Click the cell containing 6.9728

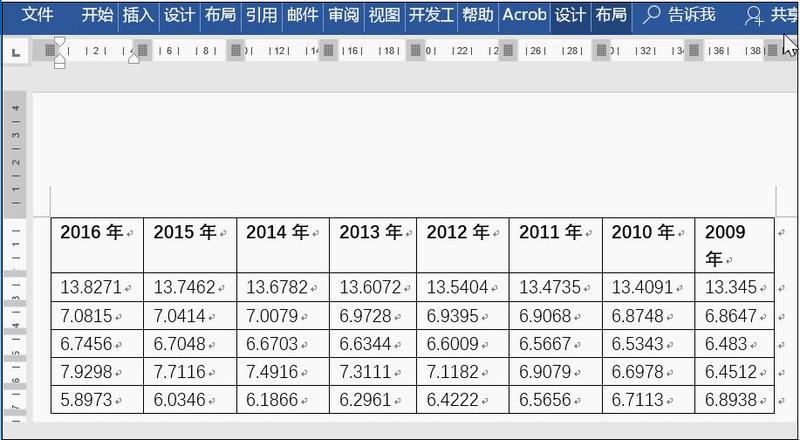click(x=373, y=316)
